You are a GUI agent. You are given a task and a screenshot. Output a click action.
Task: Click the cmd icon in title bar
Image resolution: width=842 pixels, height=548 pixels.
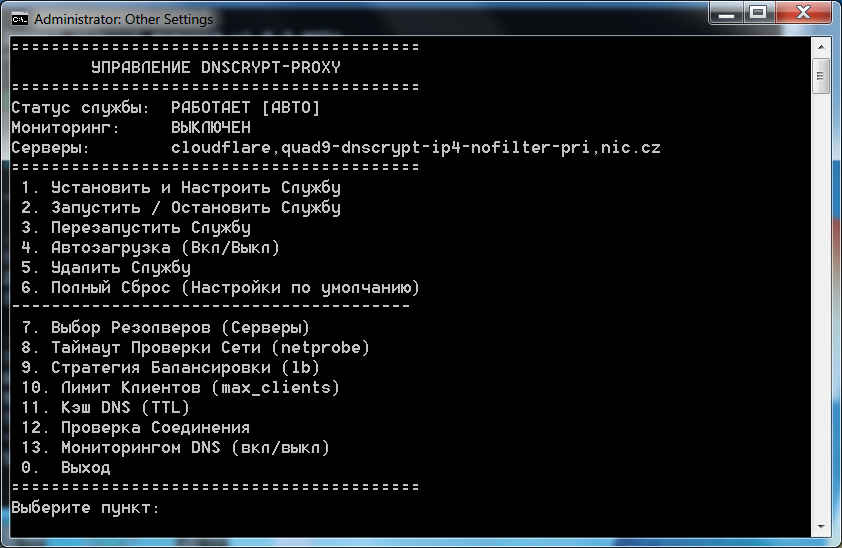tap(18, 19)
